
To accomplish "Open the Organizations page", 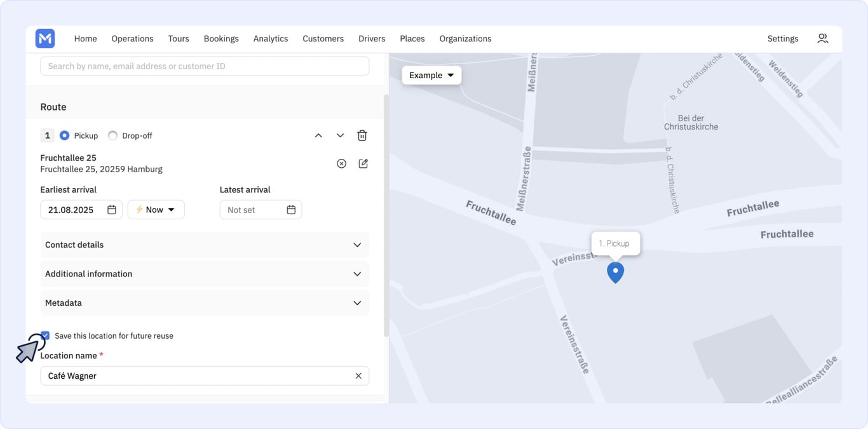I will (x=465, y=39).
